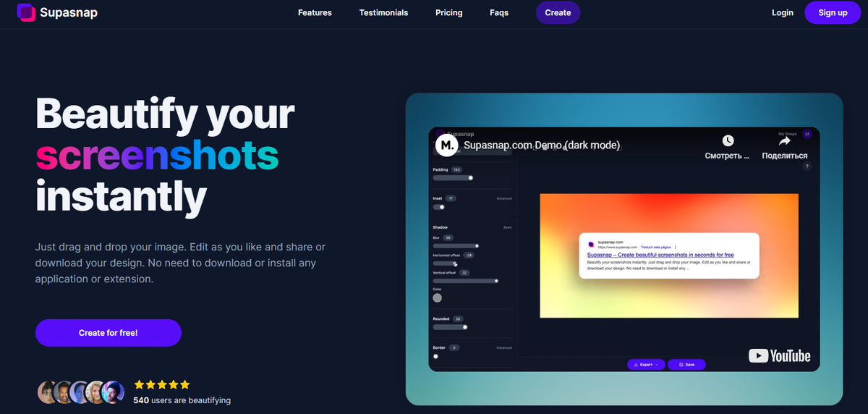Click the Sign up button

[833, 12]
